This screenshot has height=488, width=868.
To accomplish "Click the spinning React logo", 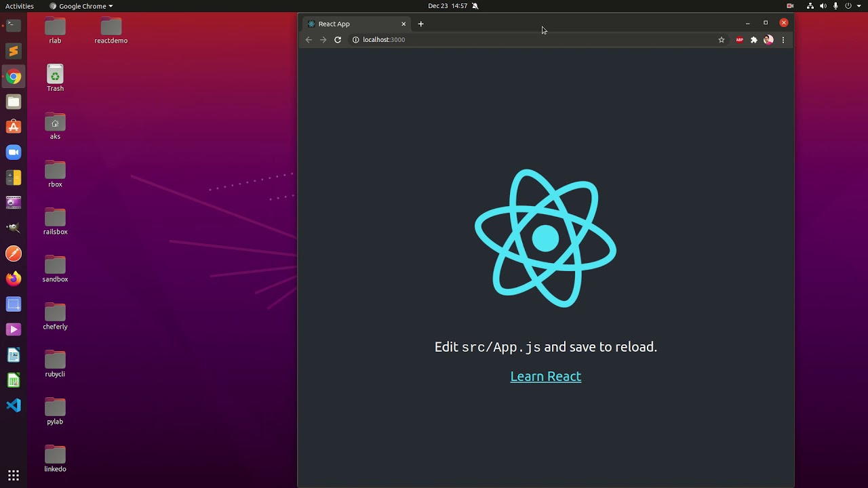I will click(x=546, y=239).
